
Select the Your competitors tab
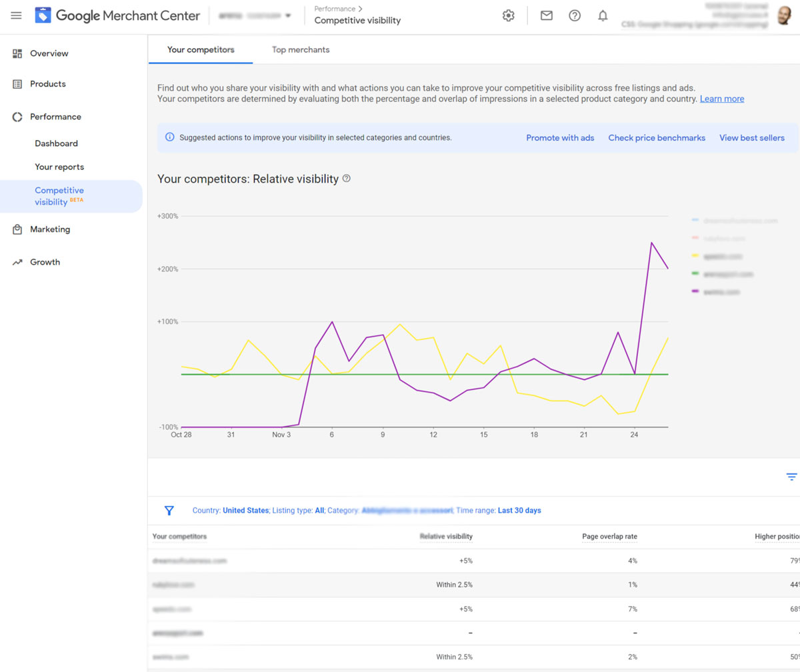[200, 49]
